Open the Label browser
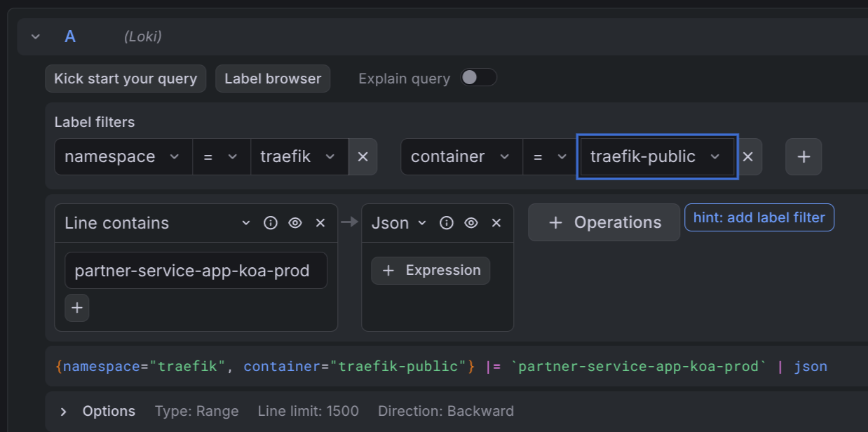 [273, 79]
